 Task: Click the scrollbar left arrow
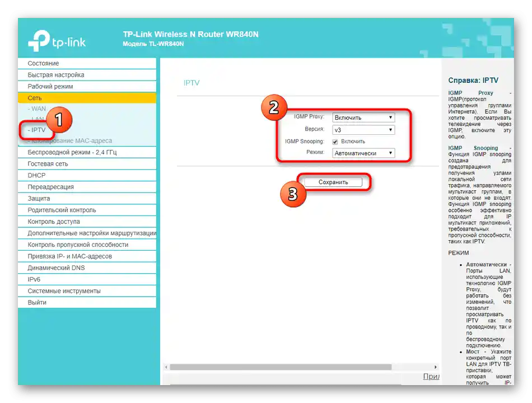coord(166,367)
